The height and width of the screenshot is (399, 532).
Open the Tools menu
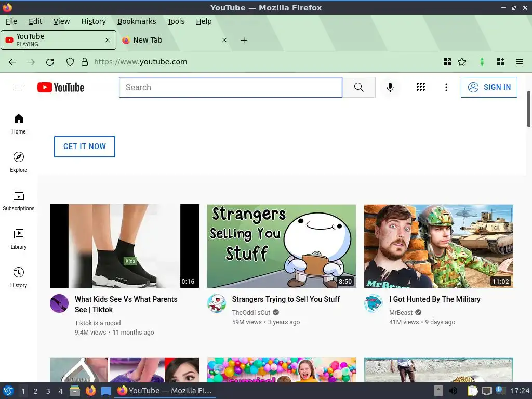(x=176, y=21)
